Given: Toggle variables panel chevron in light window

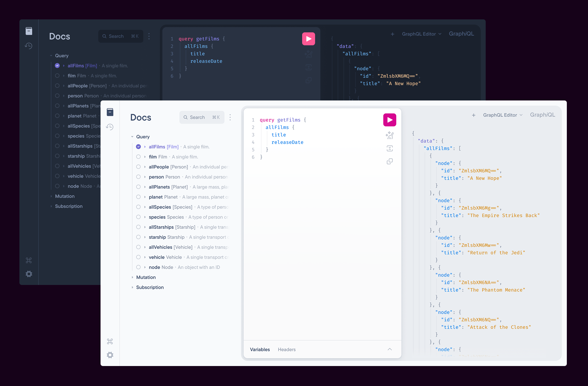Looking at the screenshot, I should click(x=390, y=349).
